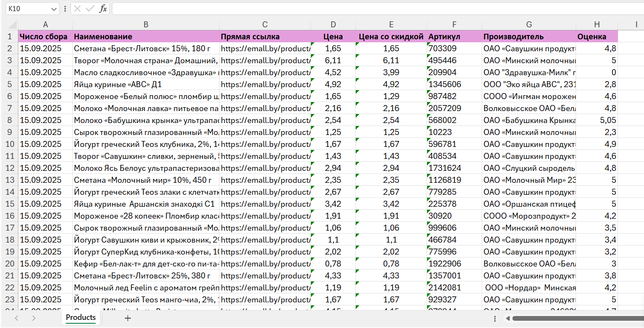
Task: Click the three-dot handle before the horizontal scrollbar
Action: coord(495,318)
